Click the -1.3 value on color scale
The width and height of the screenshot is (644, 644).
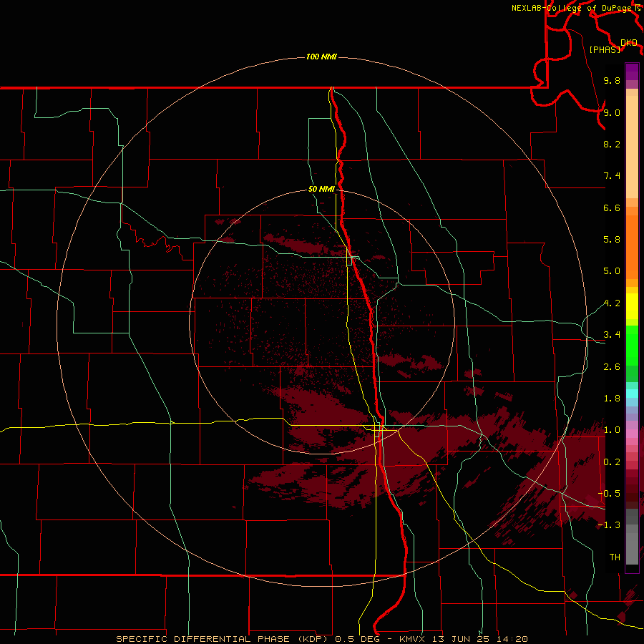(609, 525)
